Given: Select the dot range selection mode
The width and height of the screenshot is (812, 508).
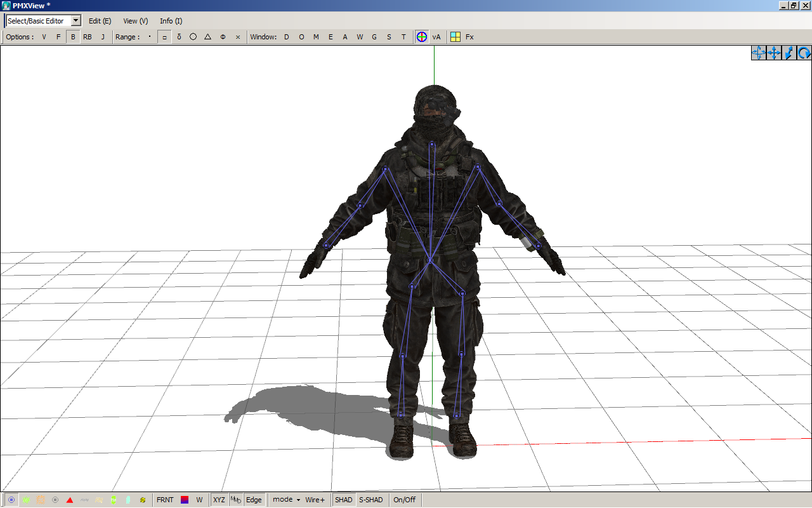Looking at the screenshot, I should [x=150, y=37].
